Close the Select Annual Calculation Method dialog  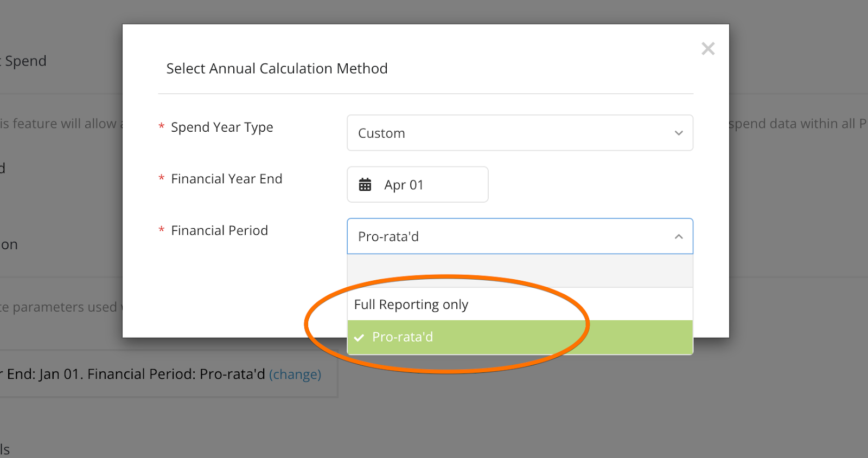708,49
